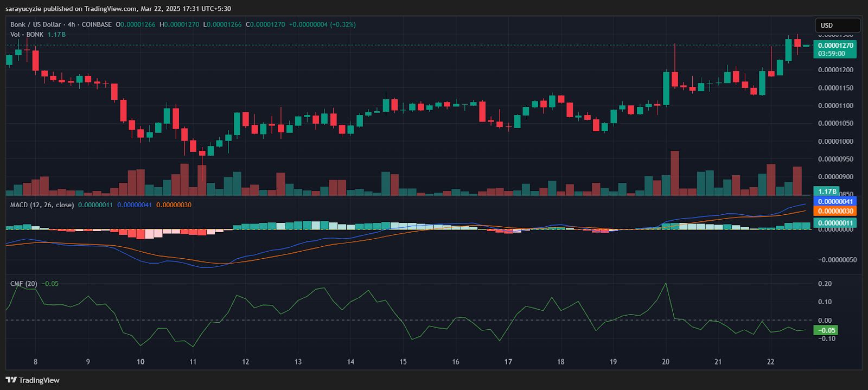
Task: Select date 22 on the time axis
Action: point(771,362)
